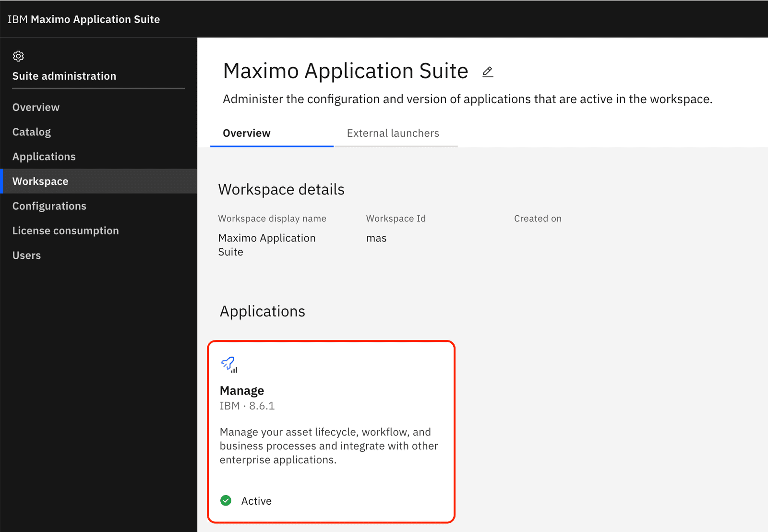
Task: Click the settings gear icon above Suite administration
Action: [18, 56]
